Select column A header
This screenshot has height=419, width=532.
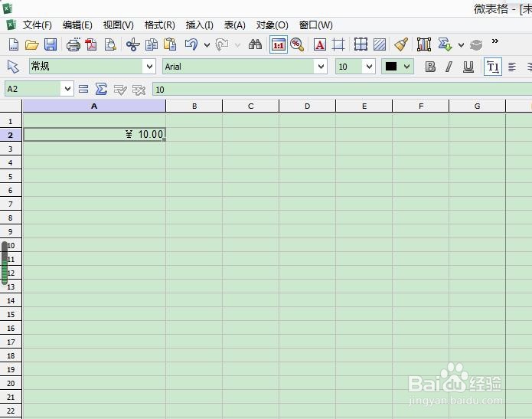click(x=94, y=106)
